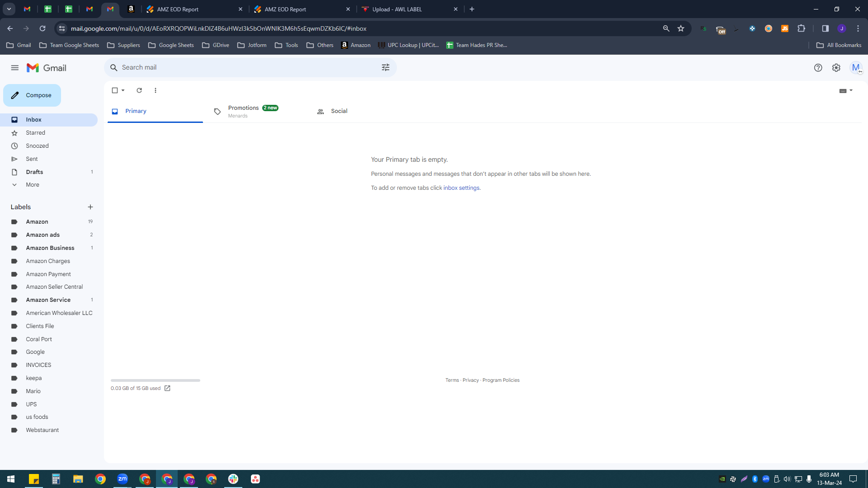
Task: Open the Jotform bookmark folder
Action: coord(252,45)
